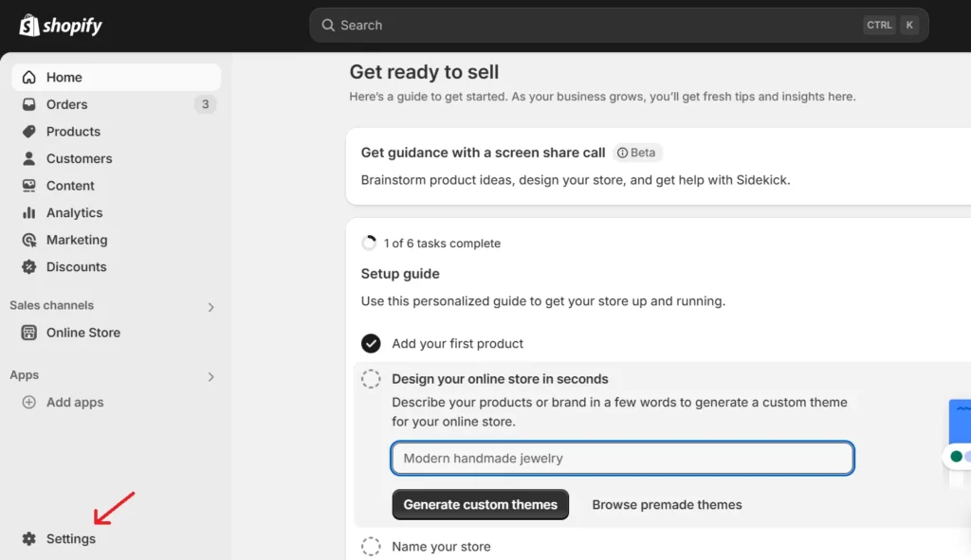The width and height of the screenshot is (971, 560).
Task: Mark 'Design your online store' task complete
Action: [x=371, y=378]
